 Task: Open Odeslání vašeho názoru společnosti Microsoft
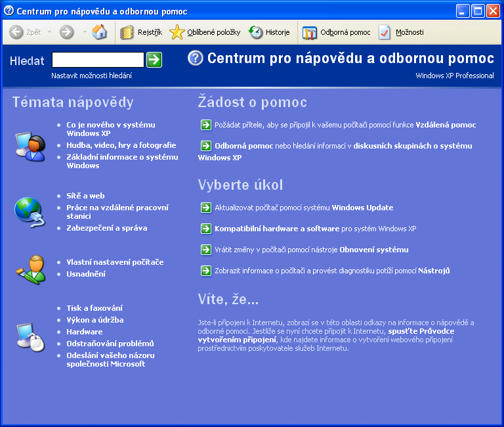tap(110, 360)
